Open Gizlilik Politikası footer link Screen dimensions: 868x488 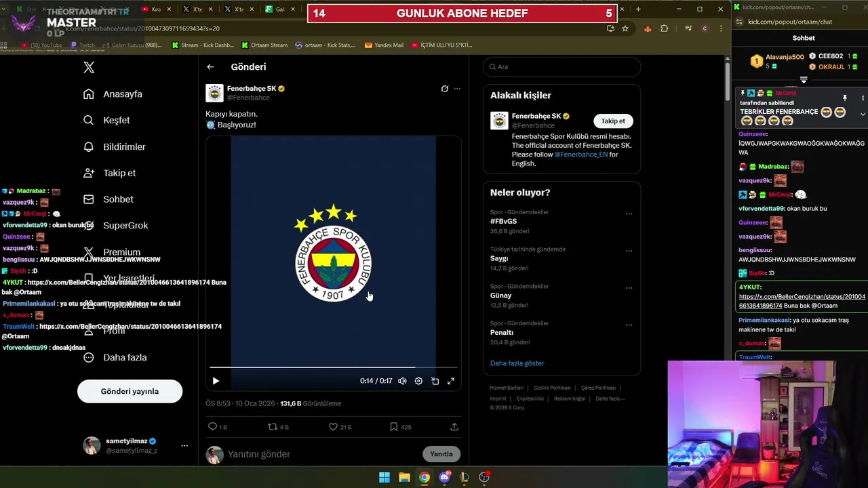click(552, 388)
